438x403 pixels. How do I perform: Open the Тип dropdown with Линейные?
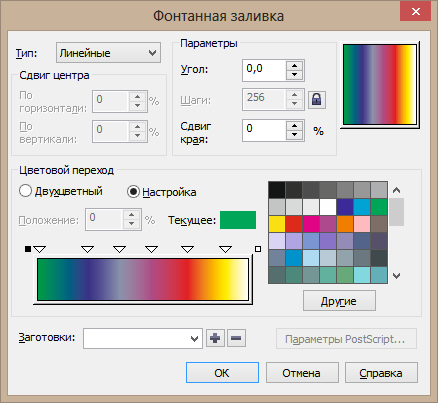point(108,53)
